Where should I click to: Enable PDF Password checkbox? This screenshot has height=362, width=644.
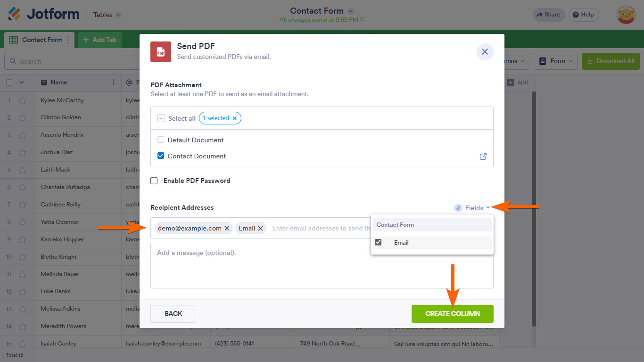click(x=154, y=181)
